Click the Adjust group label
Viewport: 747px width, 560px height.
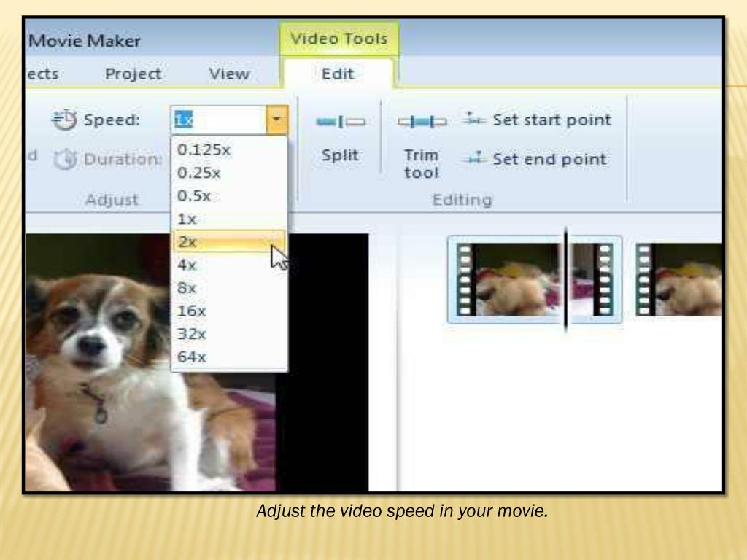pyautogui.click(x=112, y=200)
